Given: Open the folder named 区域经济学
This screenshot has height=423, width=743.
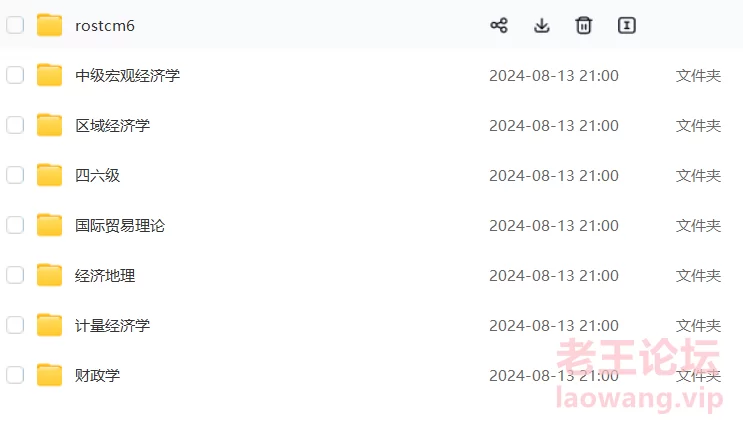Looking at the screenshot, I should pyautogui.click(x=112, y=126).
